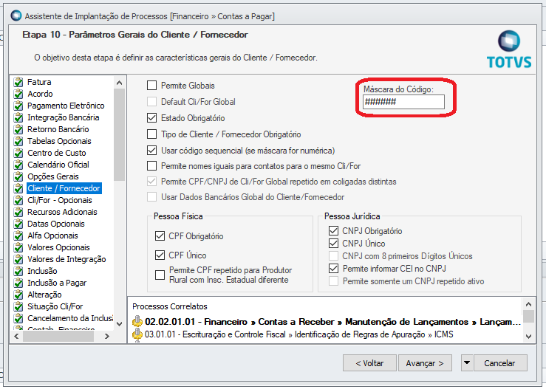Screen dimensions: 546x392
Task: Click the Processos Correlatos scroll-down arrow
Action: pos(528,337)
